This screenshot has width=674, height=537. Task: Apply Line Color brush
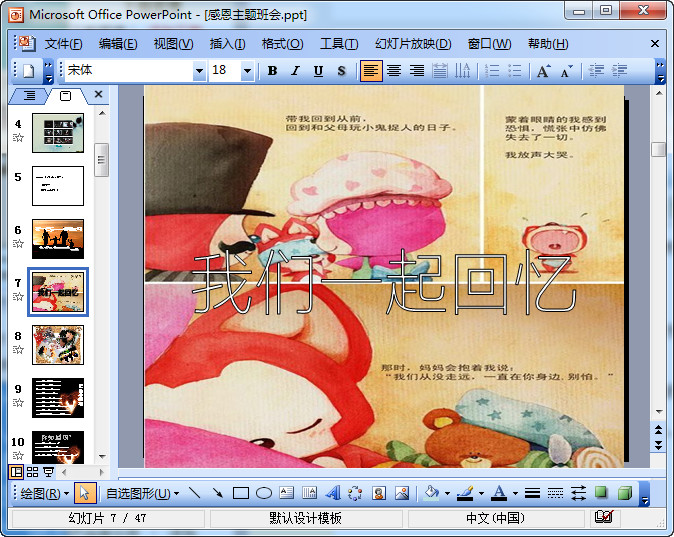(466, 493)
